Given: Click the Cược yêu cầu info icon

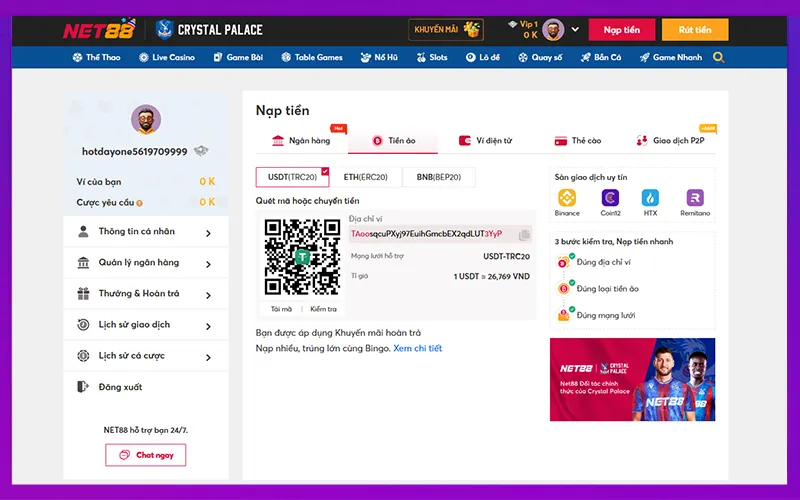Looking at the screenshot, I should tap(139, 203).
